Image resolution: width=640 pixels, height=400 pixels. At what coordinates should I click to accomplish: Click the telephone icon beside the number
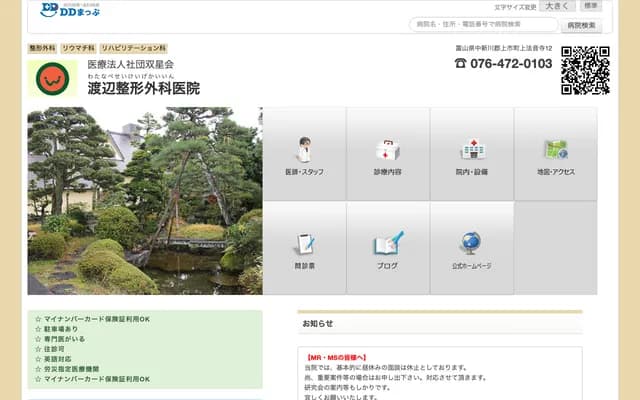pos(460,63)
